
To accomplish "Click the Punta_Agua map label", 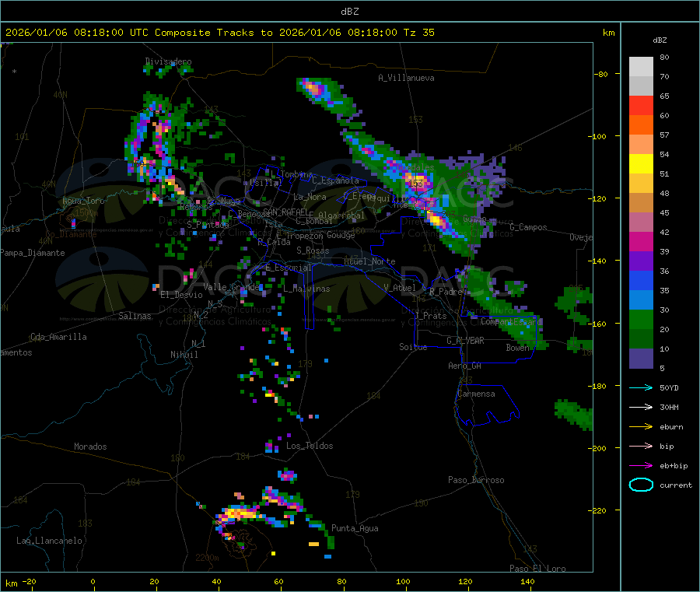I will [355, 528].
